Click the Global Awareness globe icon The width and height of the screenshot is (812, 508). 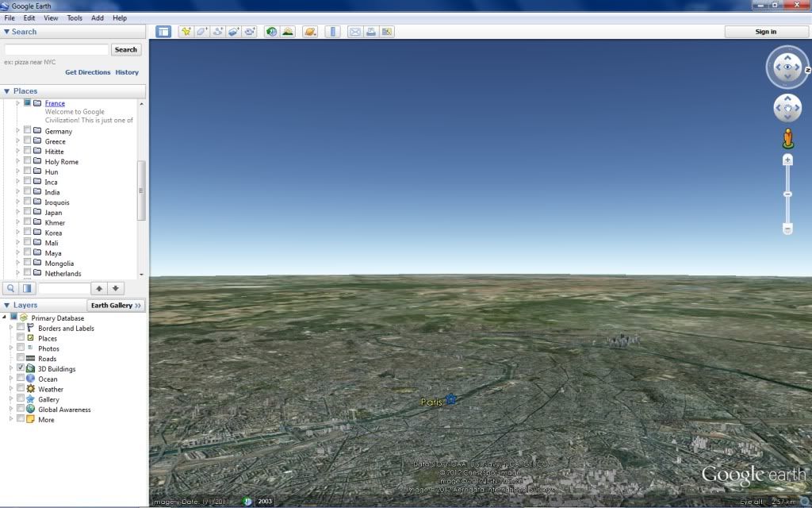(31, 409)
